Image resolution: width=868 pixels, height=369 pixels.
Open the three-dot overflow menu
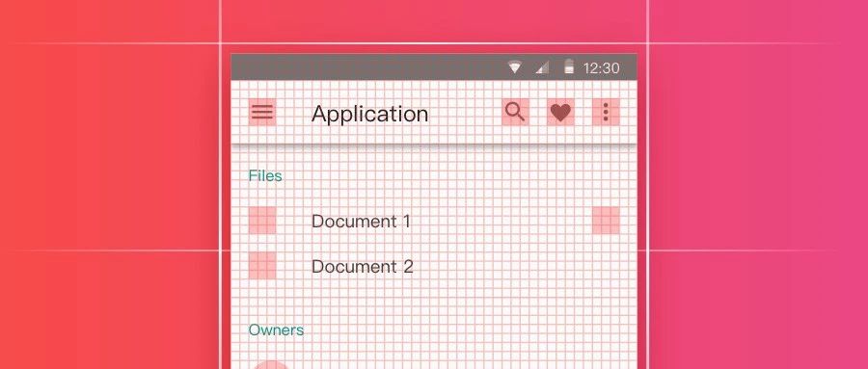(x=606, y=113)
